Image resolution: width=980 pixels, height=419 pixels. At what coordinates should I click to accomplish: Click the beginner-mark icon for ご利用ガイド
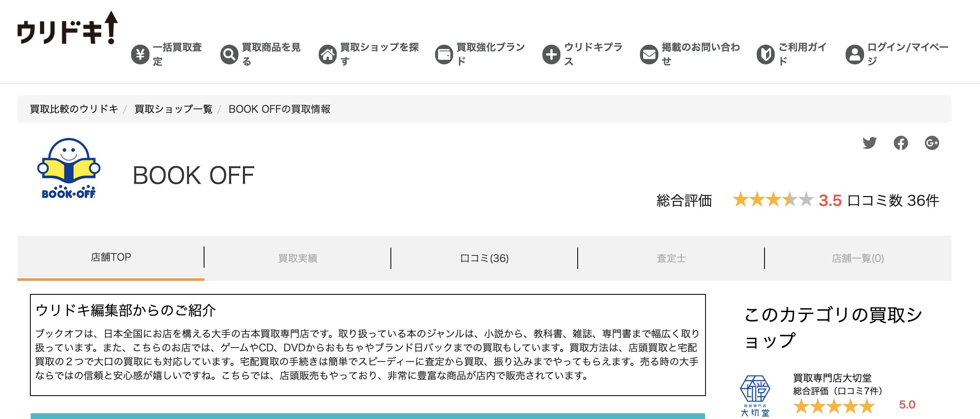click(x=765, y=55)
